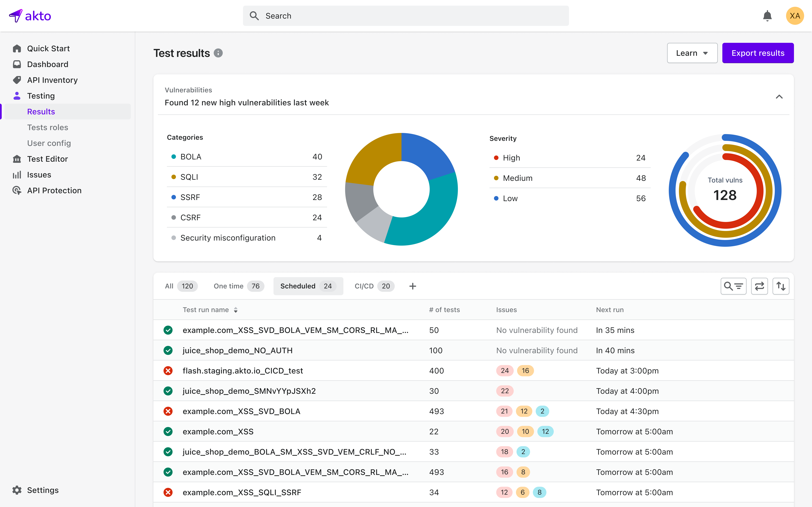Click failed status icon for example.com_XSS_SQLI_SSRF

tap(168, 492)
